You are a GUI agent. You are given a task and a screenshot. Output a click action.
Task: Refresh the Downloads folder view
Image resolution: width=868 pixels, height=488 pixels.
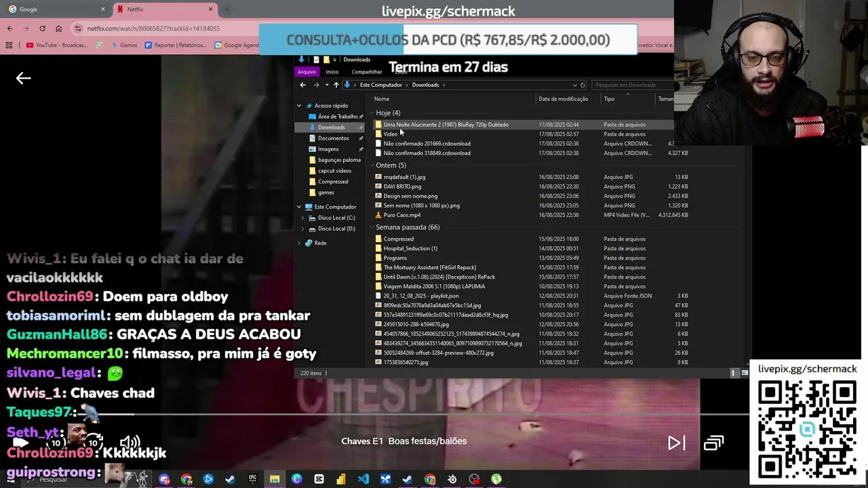pyautogui.click(x=583, y=85)
